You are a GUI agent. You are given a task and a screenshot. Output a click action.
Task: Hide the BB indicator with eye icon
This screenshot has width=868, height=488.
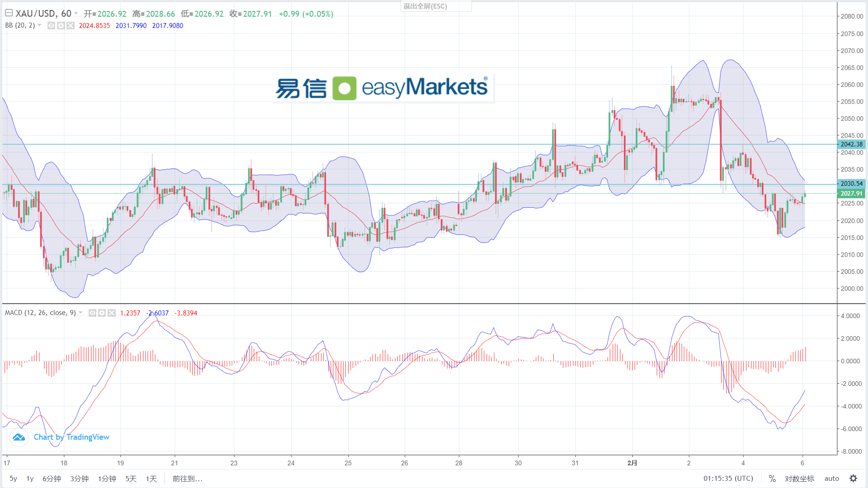click(52, 26)
